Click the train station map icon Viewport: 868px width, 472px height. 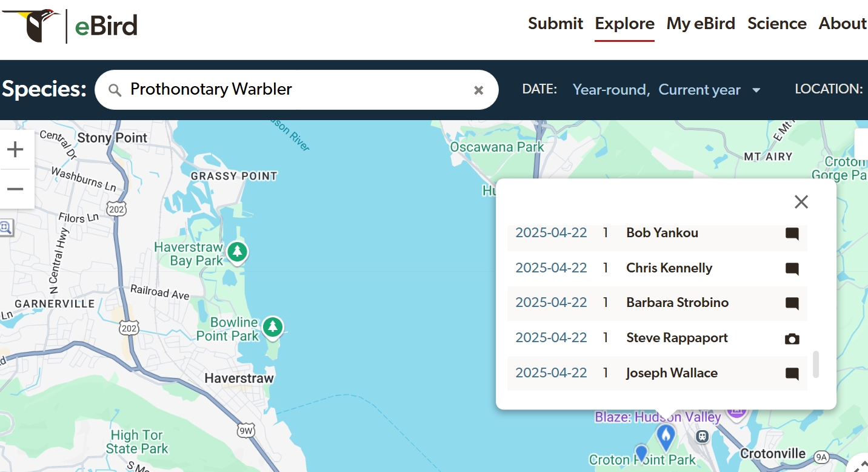click(x=703, y=436)
